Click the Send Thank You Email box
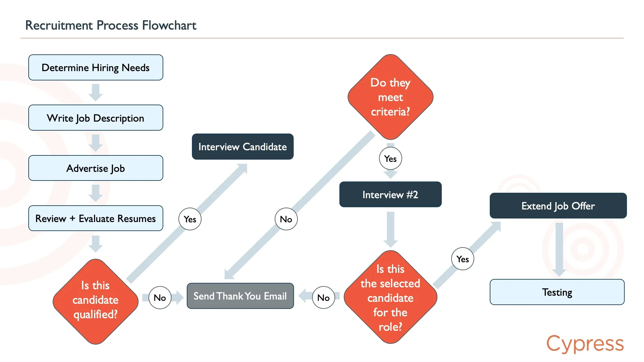 pyautogui.click(x=240, y=296)
